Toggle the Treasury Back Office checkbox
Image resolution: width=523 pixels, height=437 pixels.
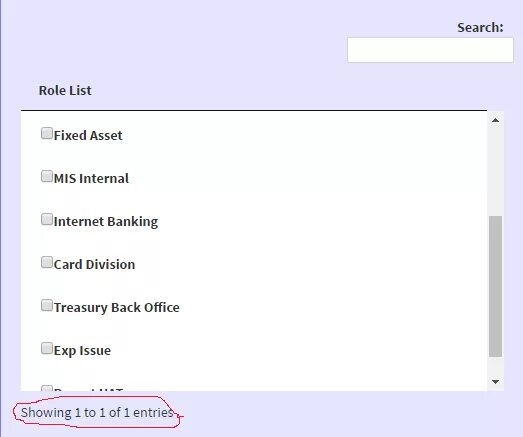(x=47, y=305)
